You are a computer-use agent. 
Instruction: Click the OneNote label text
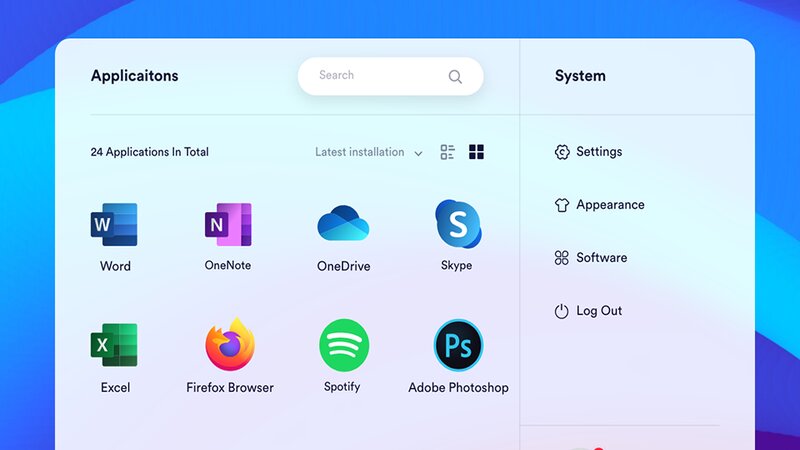click(x=228, y=265)
